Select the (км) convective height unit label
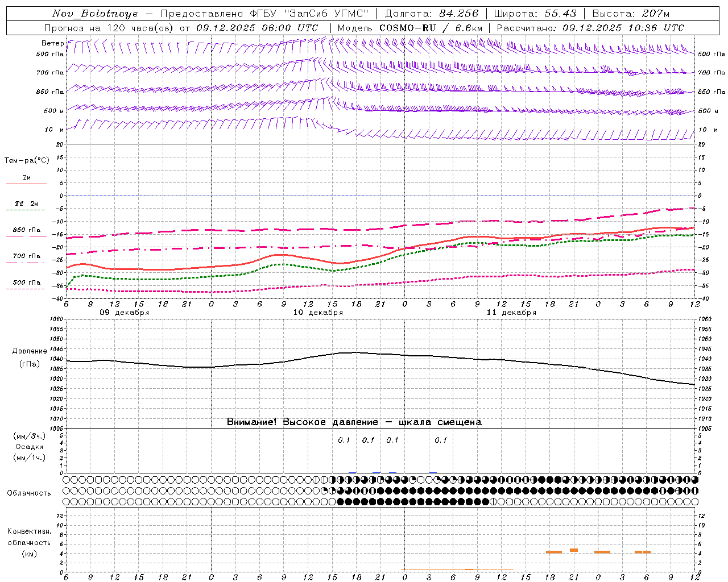Screen dimensions: 728x582 click(29, 554)
